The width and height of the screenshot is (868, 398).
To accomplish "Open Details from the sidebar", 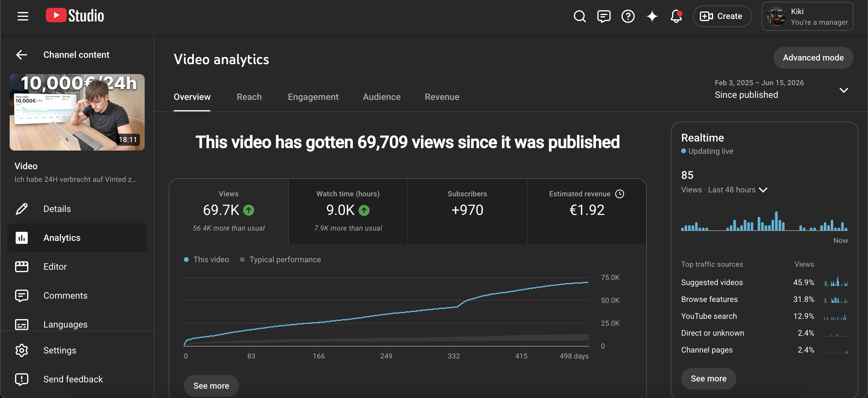I will coord(77,209).
